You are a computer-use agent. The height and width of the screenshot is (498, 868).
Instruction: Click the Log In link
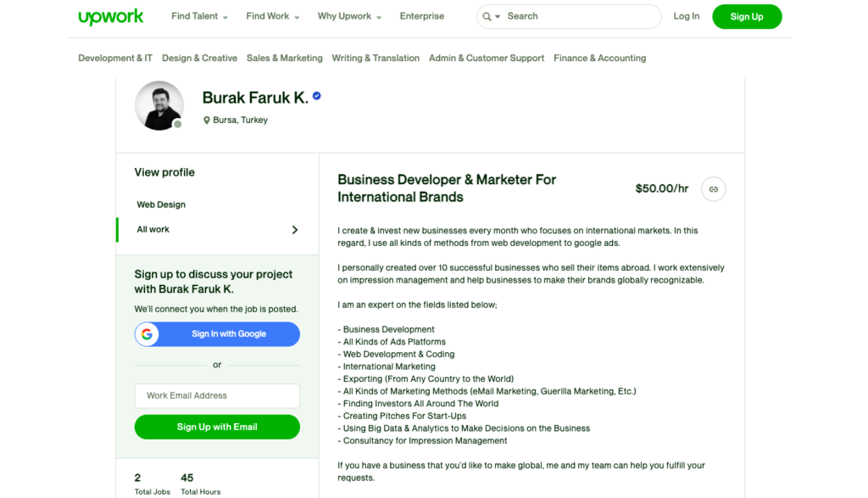click(687, 16)
